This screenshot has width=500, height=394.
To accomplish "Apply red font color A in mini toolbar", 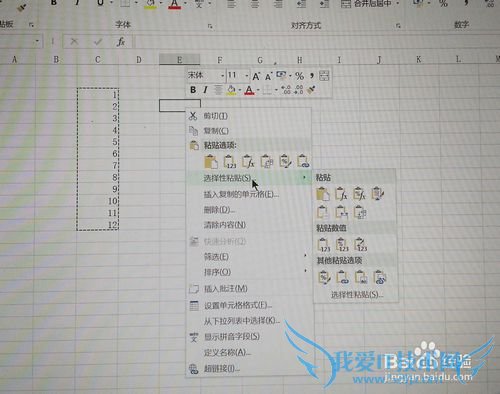I will (x=249, y=90).
